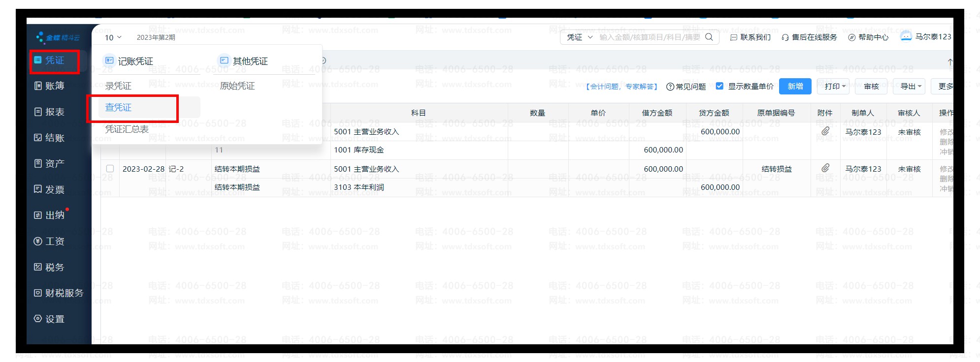Expand the 导出 dropdown
Screen dimensions: 980x362
pos(911,86)
